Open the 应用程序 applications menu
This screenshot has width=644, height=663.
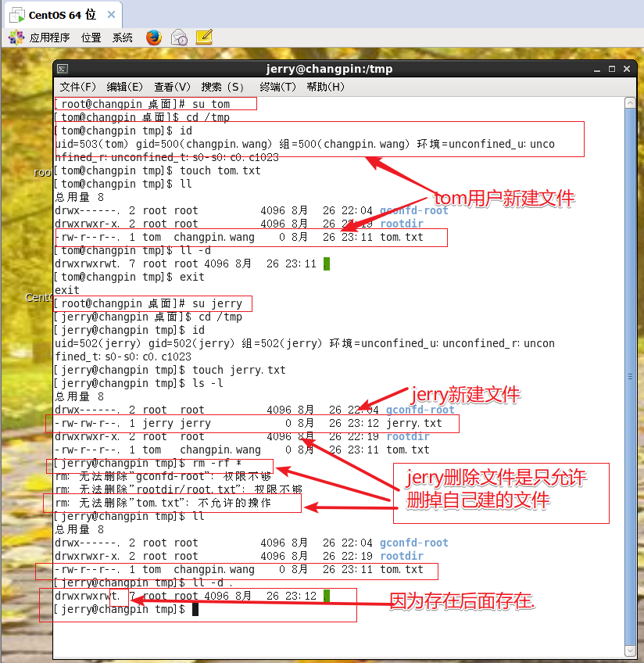49,38
